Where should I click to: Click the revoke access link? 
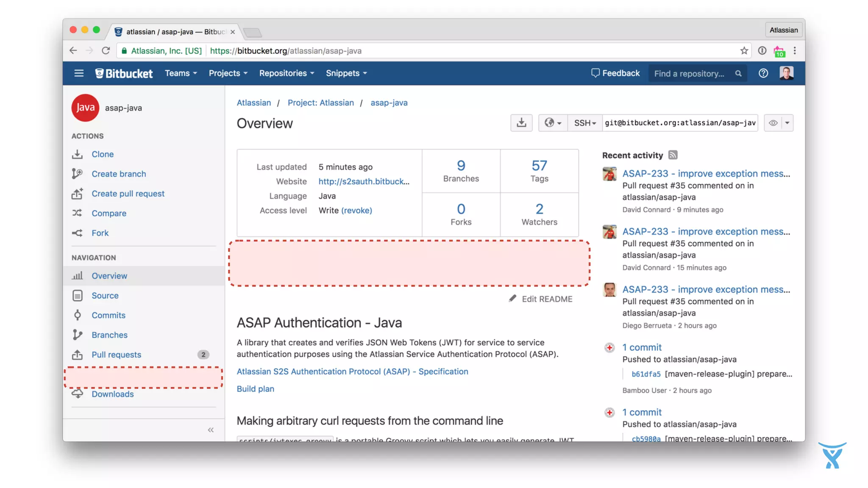click(x=356, y=211)
